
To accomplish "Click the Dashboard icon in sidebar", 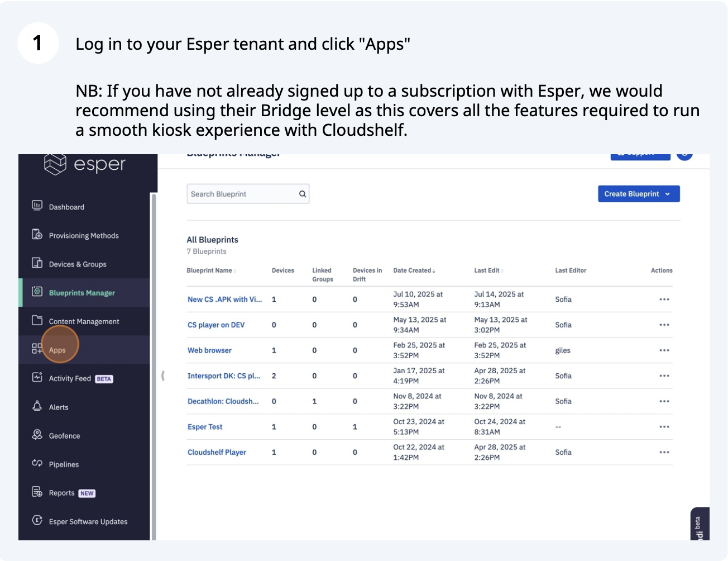I will 37,206.
